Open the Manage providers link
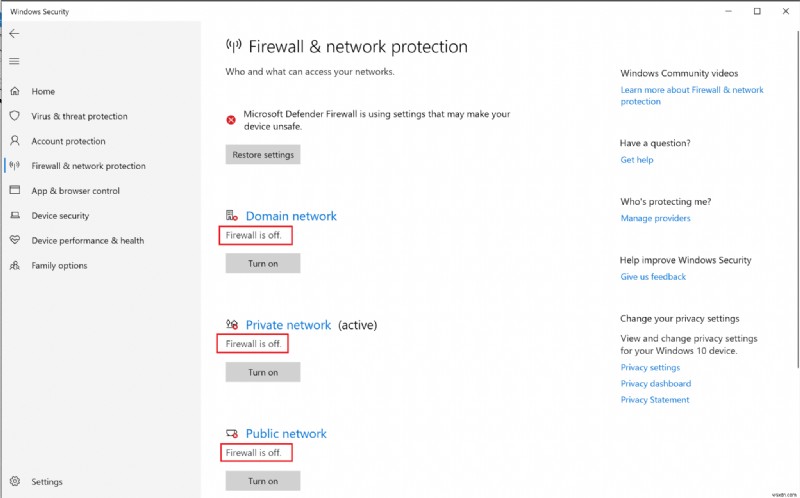This screenshot has width=800, height=498. (x=655, y=218)
